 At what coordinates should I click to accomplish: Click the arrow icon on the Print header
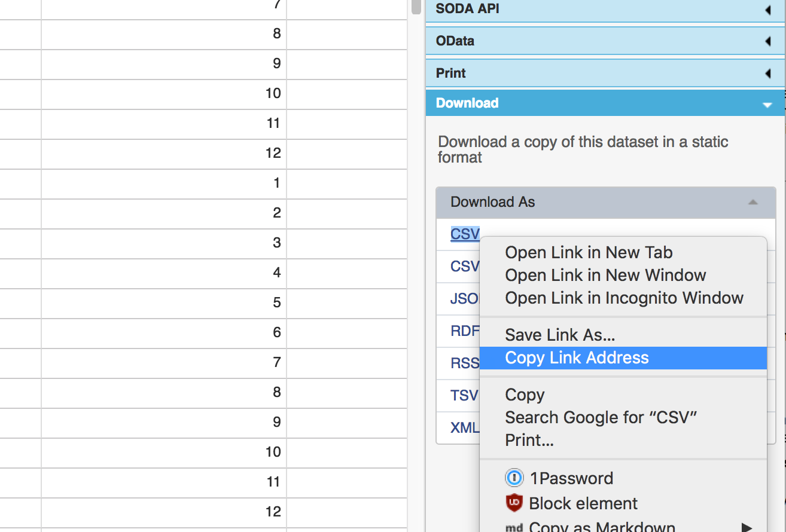point(767,74)
